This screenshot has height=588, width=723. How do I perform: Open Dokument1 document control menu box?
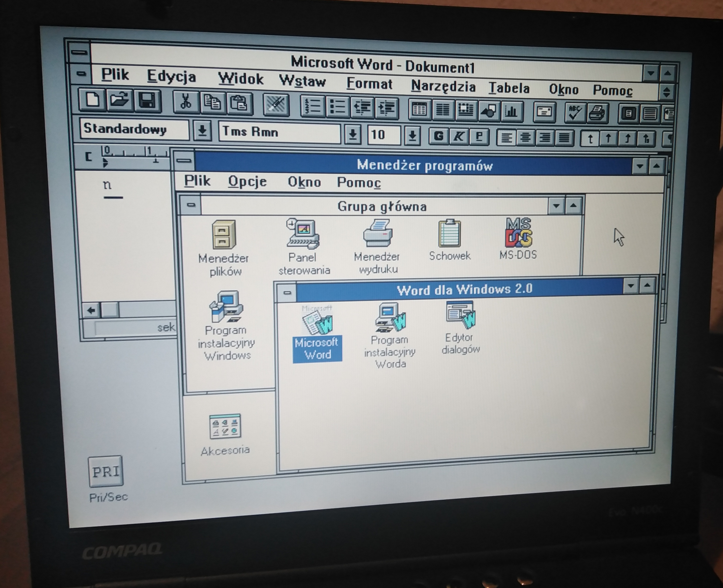81,73
